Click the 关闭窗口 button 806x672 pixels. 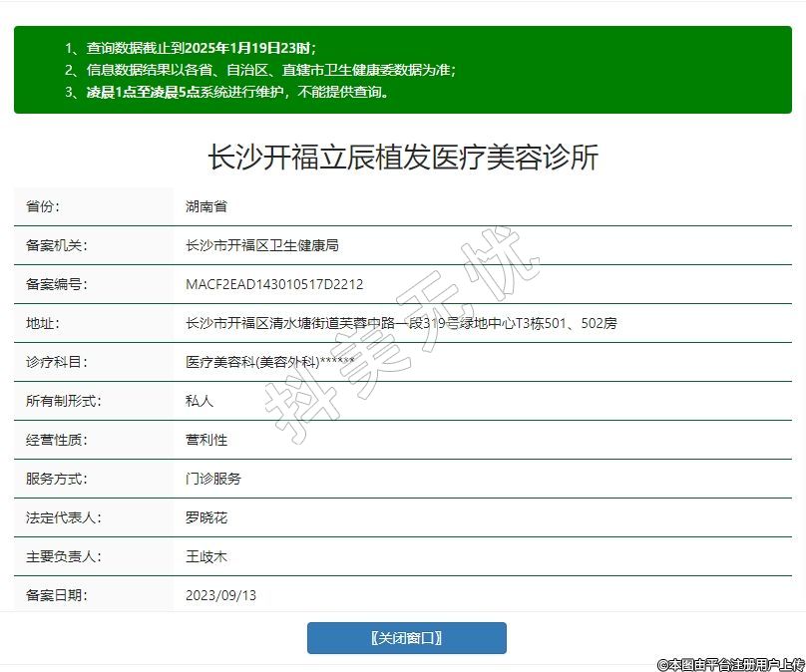(x=406, y=638)
